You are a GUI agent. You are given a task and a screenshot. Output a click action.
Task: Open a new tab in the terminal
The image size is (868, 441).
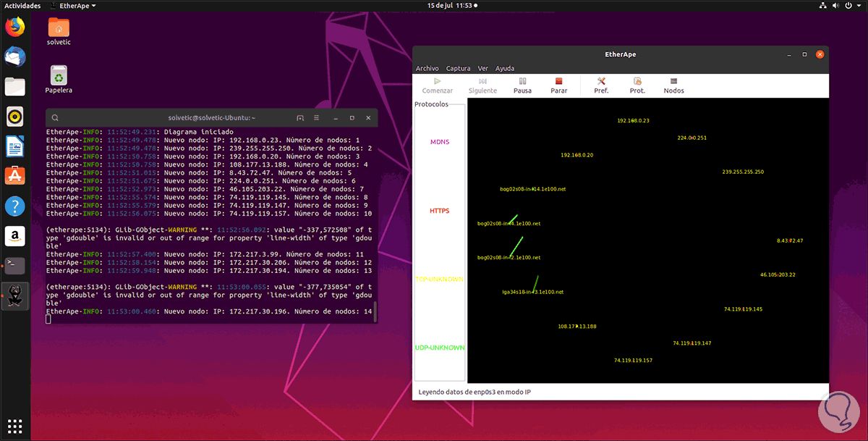300,117
